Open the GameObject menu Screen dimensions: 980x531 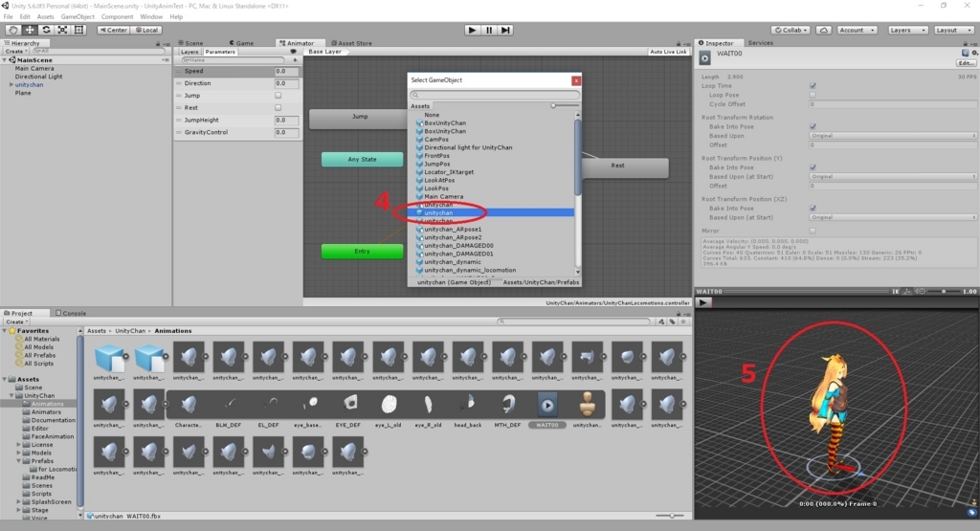pos(78,17)
